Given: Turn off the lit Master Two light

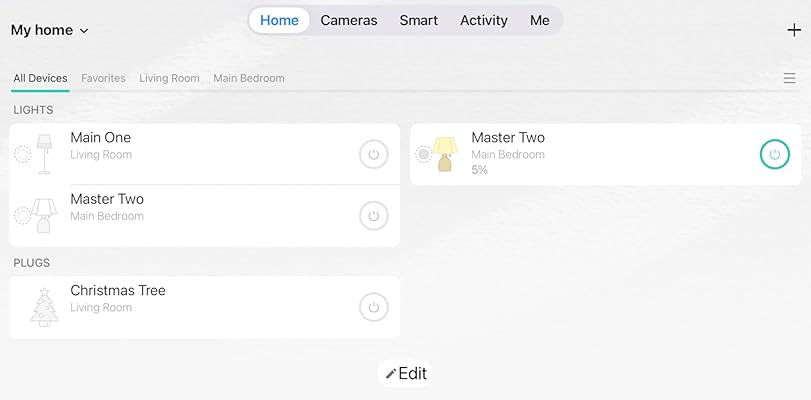Looking at the screenshot, I should coord(774,155).
